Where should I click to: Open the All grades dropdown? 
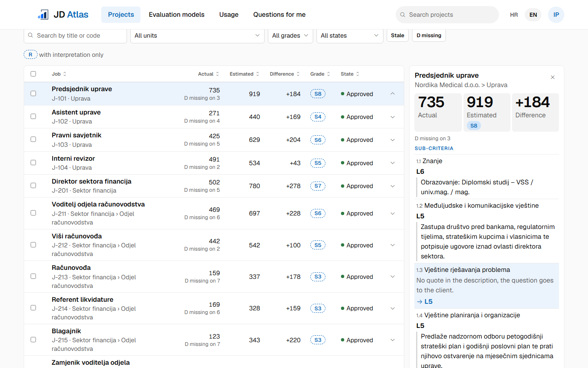290,36
